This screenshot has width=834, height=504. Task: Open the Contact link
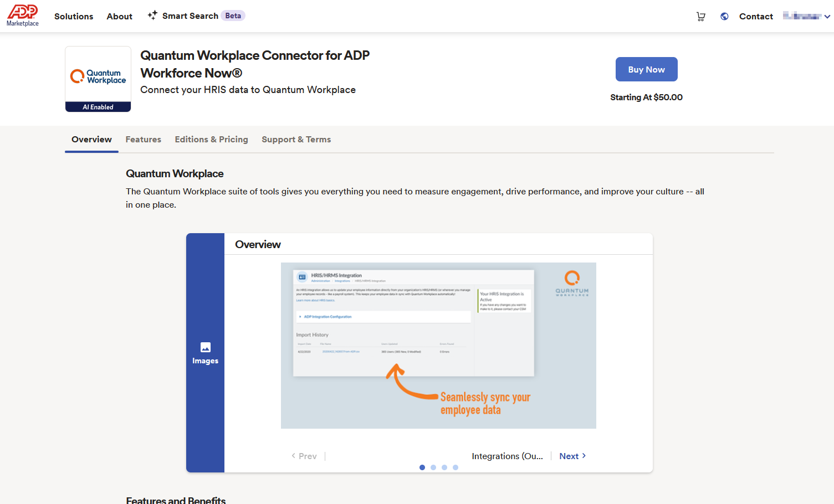[x=756, y=17]
